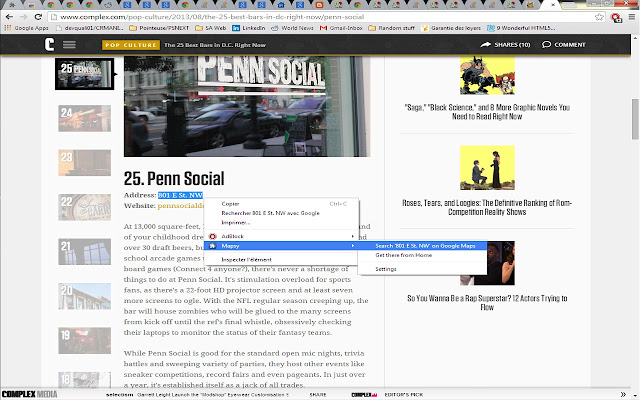Screen dimensions: 640x400
Task: Click the Mapsy icon in the context menu
Action: click(213, 246)
